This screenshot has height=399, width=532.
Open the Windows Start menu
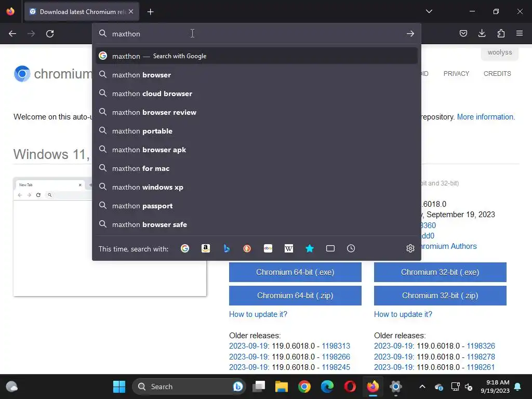point(119,387)
